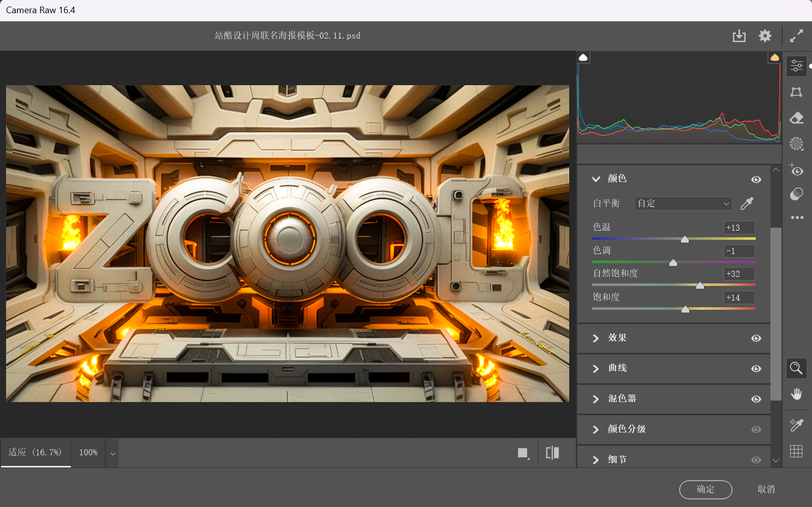Toggle visibility of 细节 panel
The image size is (812, 507).
click(756, 460)
